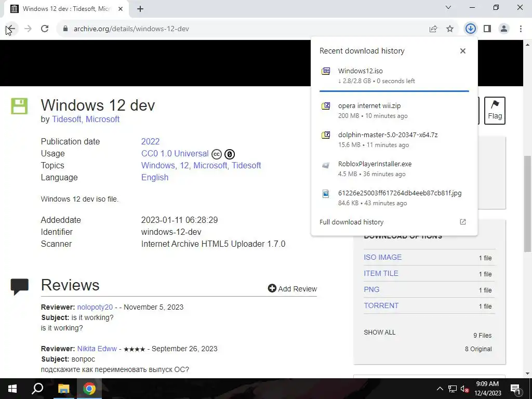The image size is (532, 399).
Task: Open the 61226e25003ff...jpg download
Action: pos(394,198)
